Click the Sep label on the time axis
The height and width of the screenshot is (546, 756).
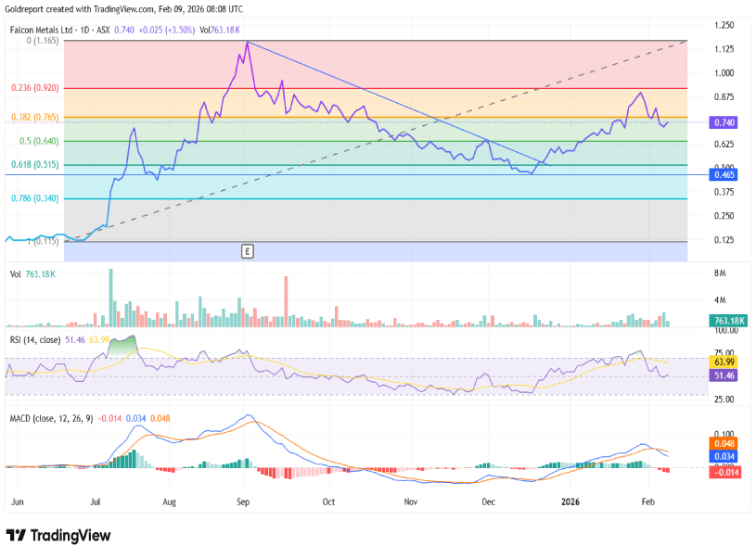pos(243,501)
